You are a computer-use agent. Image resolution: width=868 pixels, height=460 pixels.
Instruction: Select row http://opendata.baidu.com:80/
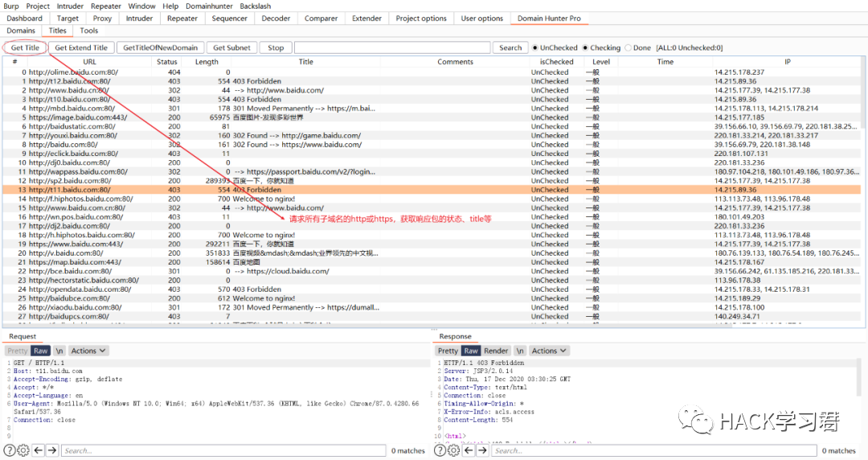pyautogui.click(x=432, y=290)
